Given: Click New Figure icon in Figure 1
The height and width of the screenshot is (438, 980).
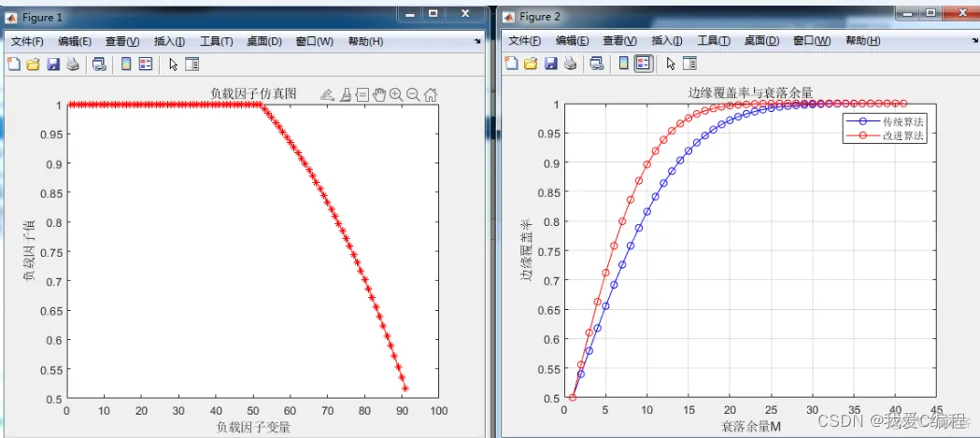Looking at the screenshot, I should click(14, 64).
